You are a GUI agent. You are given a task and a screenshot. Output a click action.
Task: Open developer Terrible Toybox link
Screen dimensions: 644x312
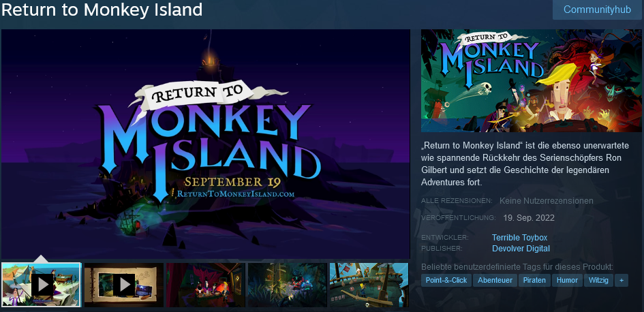[519, 238]
